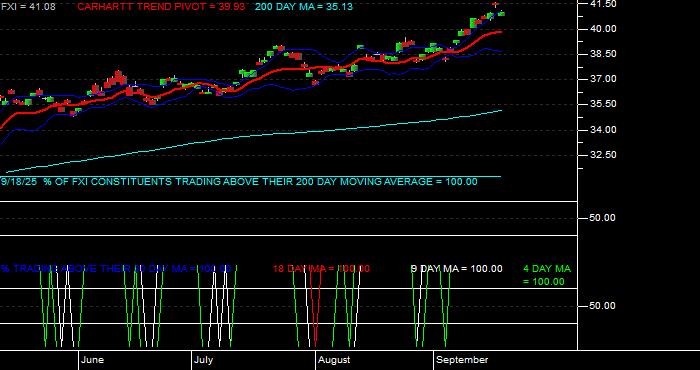Select the July marker on the time axis
This screenshot has width=700, height=370.
(204, 360)
